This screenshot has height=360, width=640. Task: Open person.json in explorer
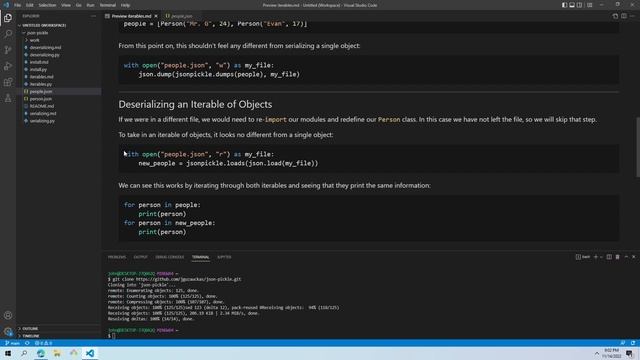point(41,99)
